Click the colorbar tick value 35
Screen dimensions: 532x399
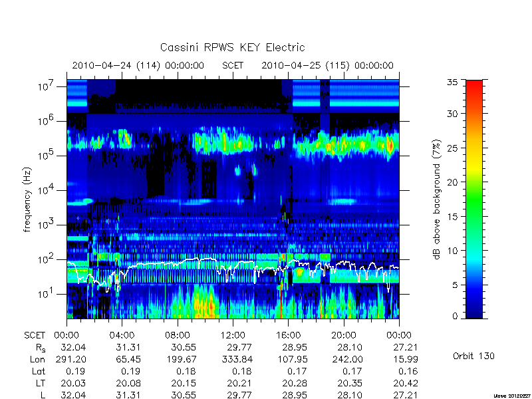452,82
